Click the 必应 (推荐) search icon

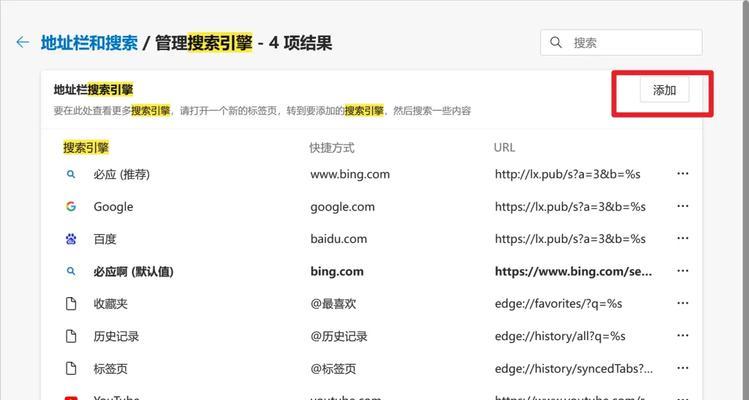[71, 174]
